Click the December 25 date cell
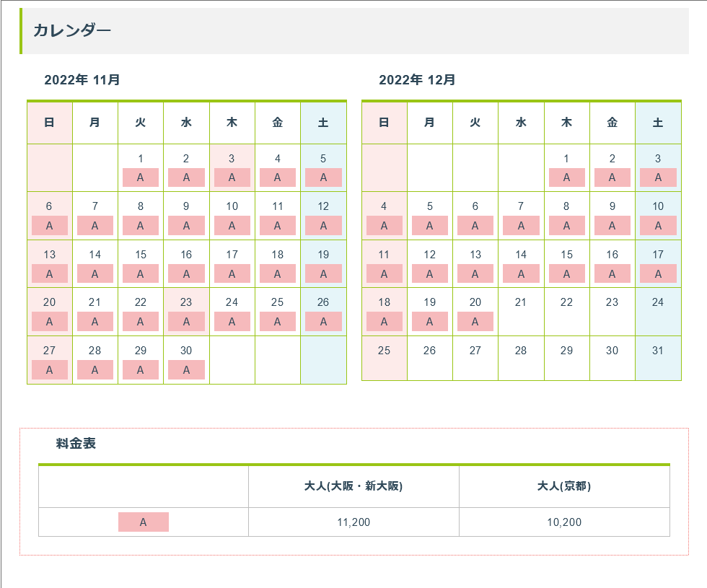 tap(384, 357)
